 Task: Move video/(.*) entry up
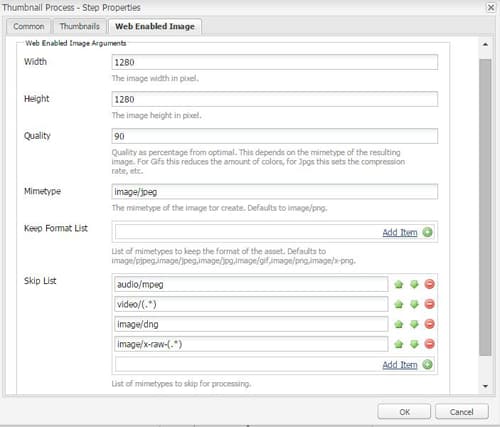(399, 304)
